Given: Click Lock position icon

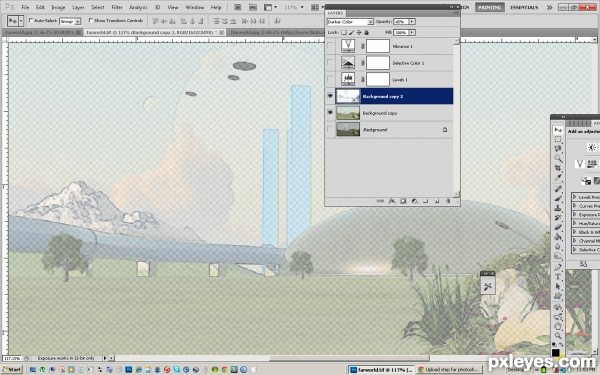Looking at the screenshot, I should pos(359,33).
